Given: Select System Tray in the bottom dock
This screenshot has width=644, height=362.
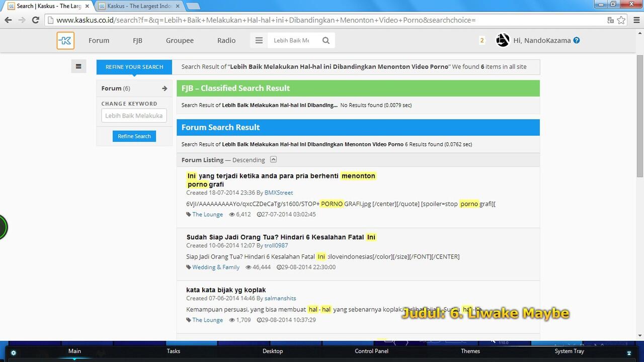Looking at the screenshot, I should (570, 351).
